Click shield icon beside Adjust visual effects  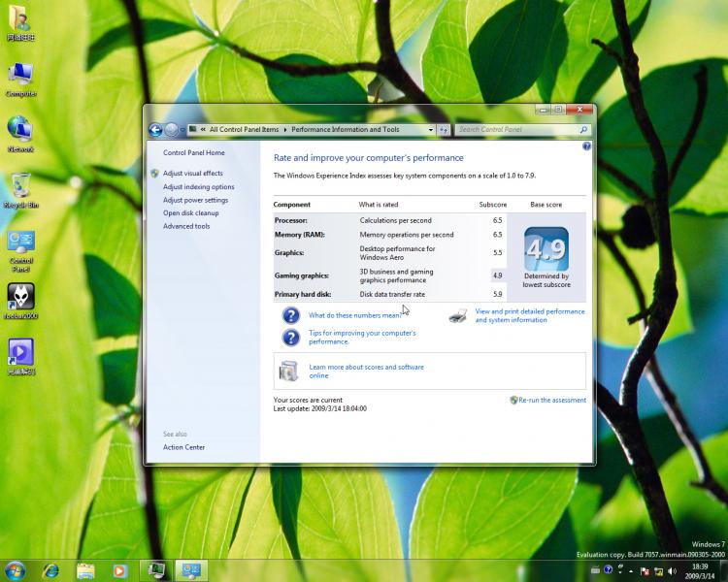point(155,173)
